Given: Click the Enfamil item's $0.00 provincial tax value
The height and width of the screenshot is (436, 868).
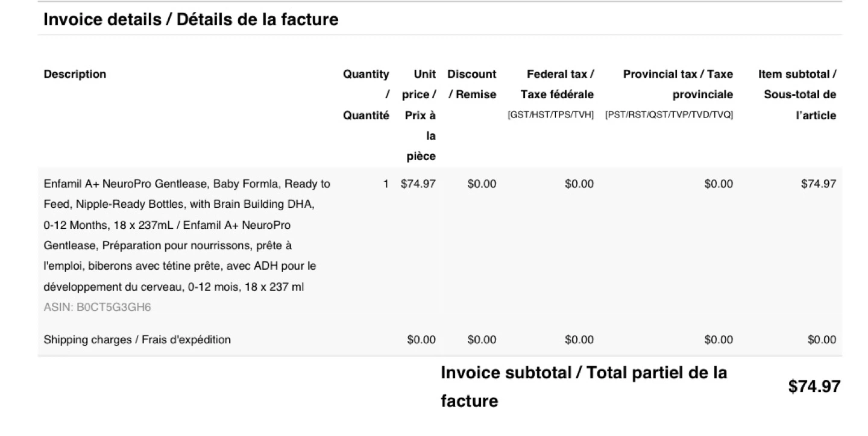Looking at the screenshot, I should pos(719,184).
